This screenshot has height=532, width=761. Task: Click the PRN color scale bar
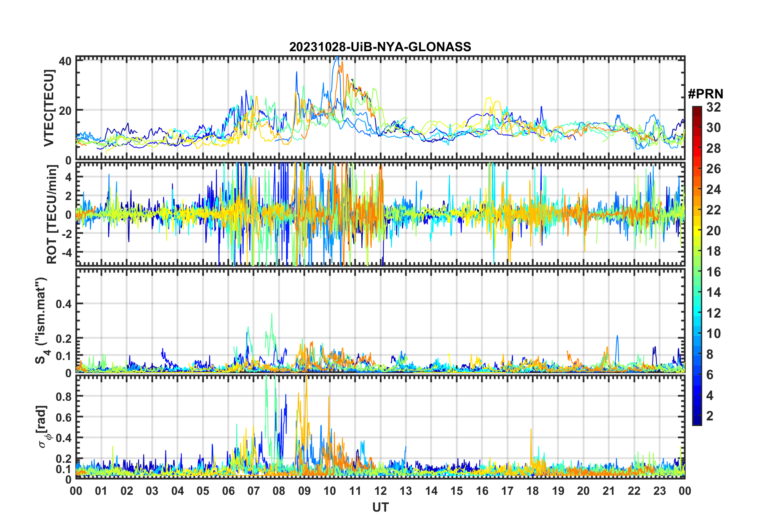697,266
